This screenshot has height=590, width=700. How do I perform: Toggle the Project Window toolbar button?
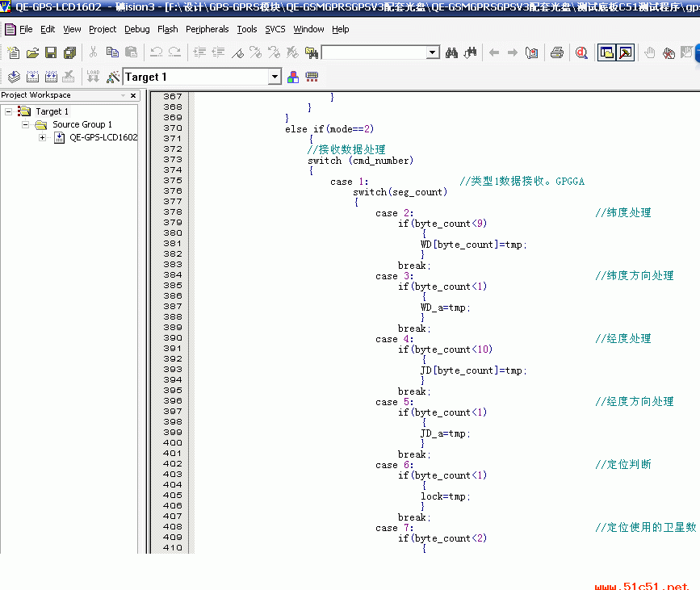[606, 52]
